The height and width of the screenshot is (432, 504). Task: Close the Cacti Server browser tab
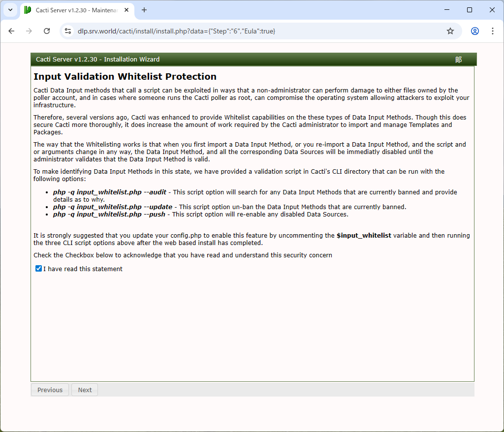126,10
